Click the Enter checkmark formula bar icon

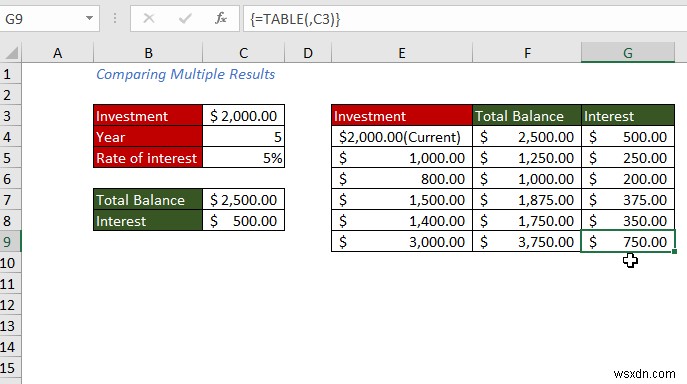185,18
